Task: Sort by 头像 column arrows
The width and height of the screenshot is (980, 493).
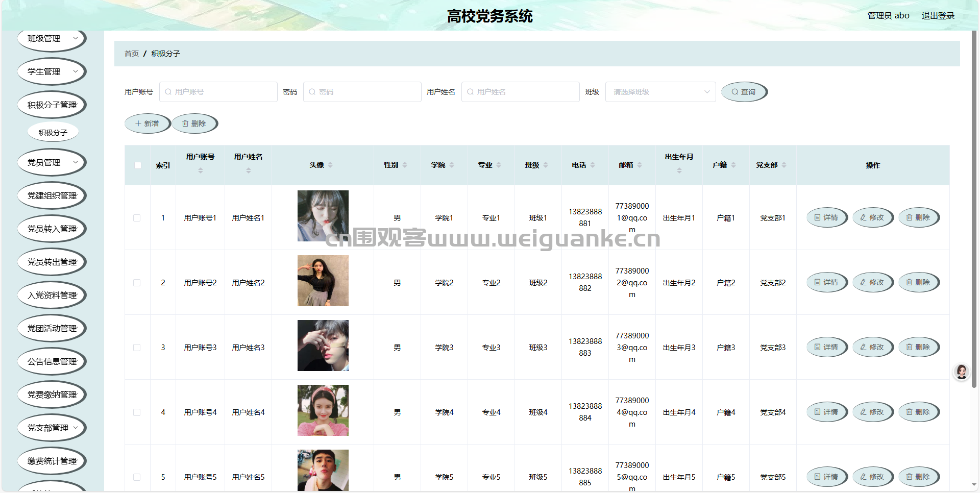Action: click(x=330, y=165)
